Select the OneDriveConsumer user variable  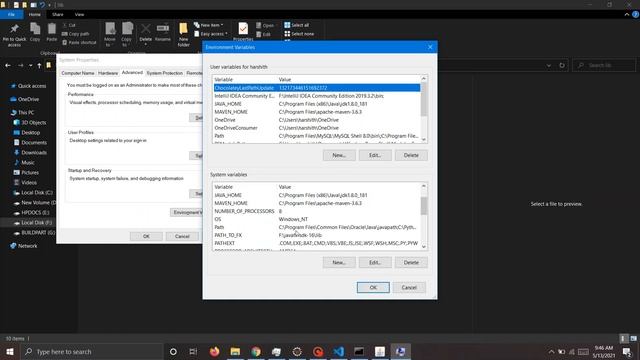coord(317,128)
